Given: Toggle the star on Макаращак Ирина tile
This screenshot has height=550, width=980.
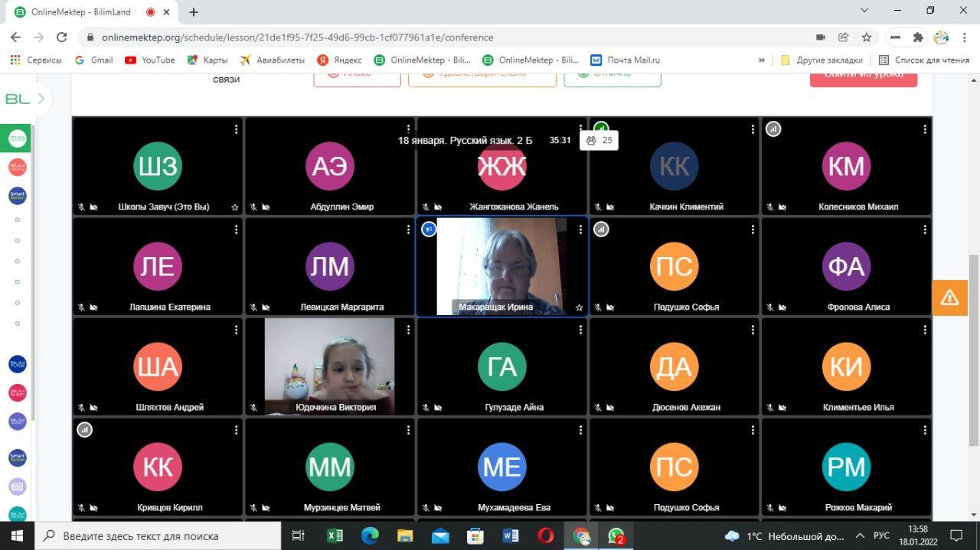Looking at the screenshot, I should [579, 308].
